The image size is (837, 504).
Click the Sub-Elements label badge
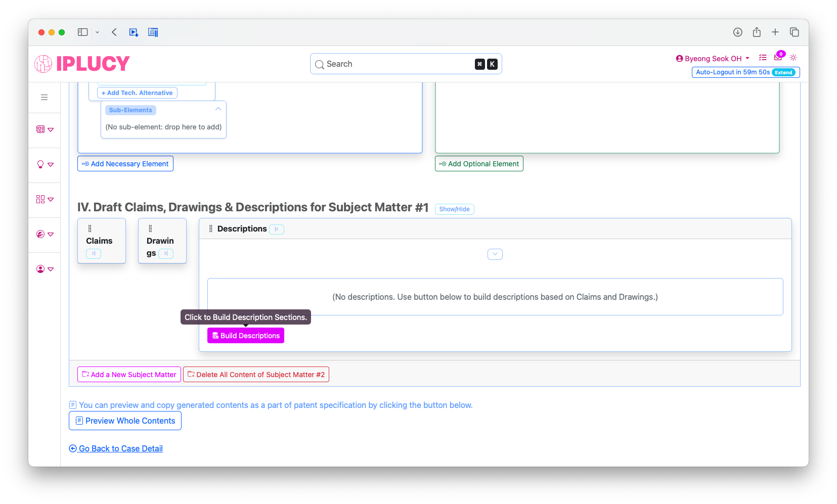click(130, 110)
